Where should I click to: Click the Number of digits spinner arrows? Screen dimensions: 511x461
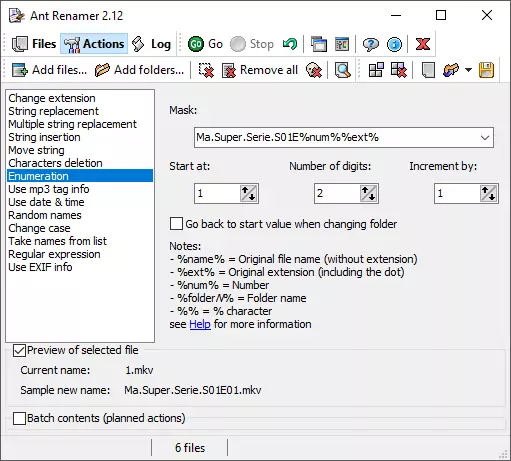pos(369,193)
